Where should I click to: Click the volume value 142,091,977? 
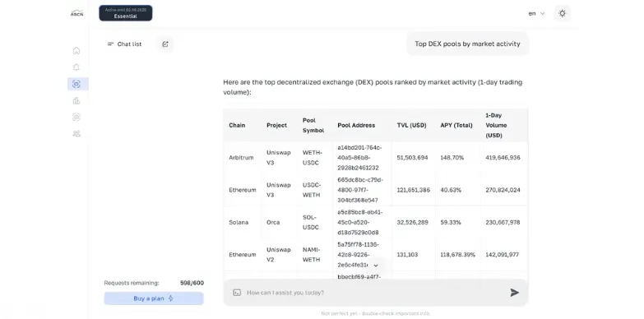coord(502,255)
